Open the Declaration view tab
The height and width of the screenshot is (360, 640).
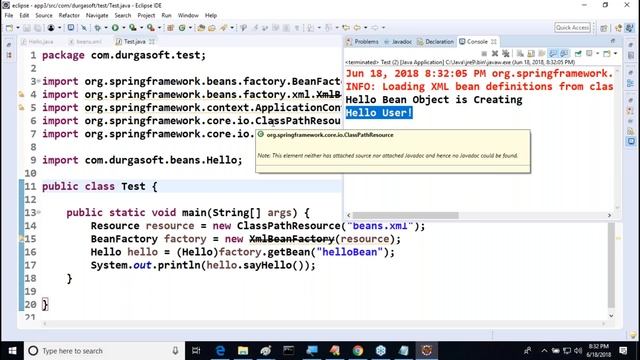click(435, 42)
